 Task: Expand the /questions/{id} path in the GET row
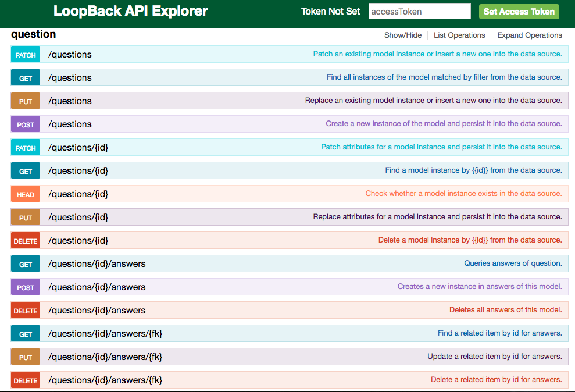pyautogui.click(x=78, y=170)
